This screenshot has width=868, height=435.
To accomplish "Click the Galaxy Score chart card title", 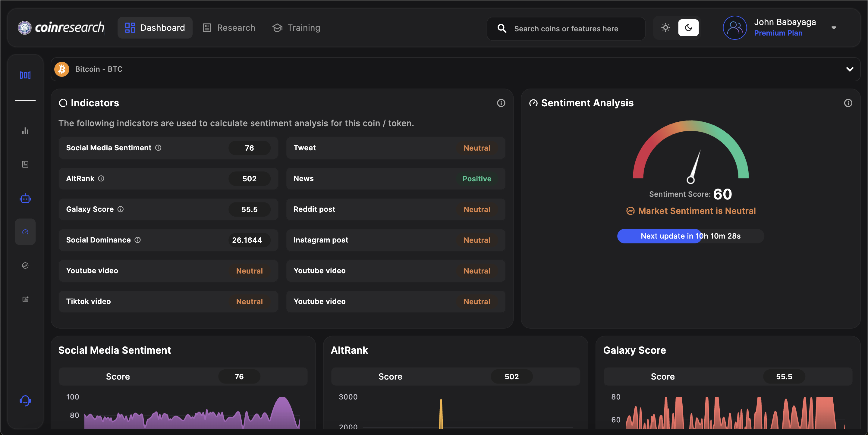I will pyautogui.click(x=634, y=350).
